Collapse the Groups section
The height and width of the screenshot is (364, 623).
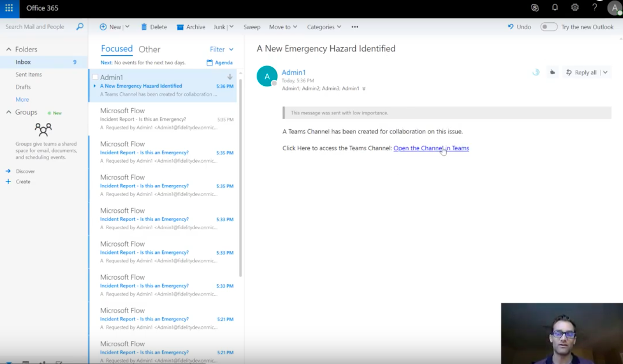tap(8, 112)
